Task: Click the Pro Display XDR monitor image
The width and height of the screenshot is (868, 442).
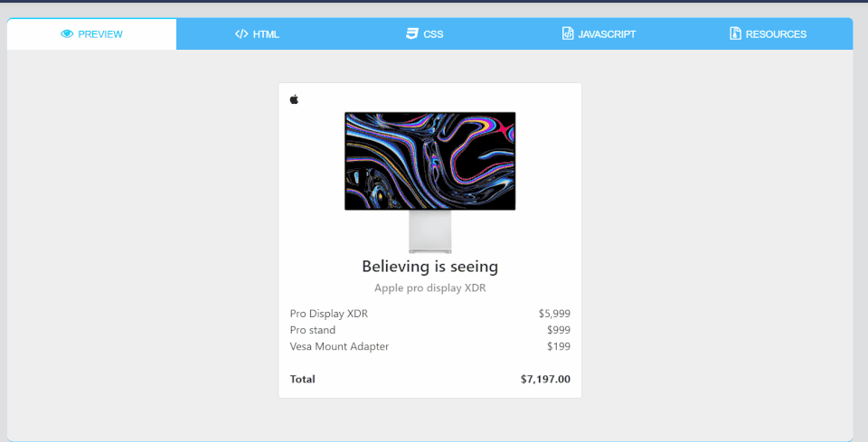Action: (429, 162)
